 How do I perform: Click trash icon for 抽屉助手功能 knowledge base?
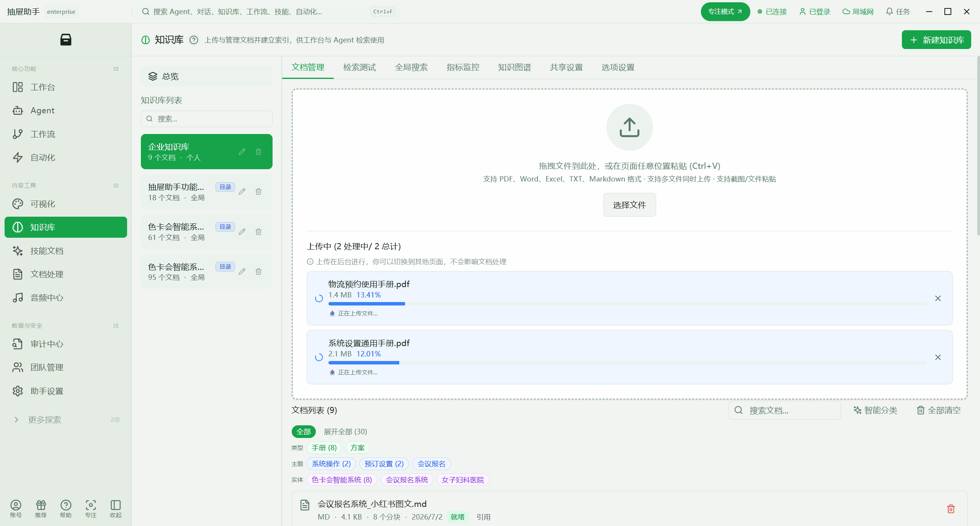coord(258,191)
